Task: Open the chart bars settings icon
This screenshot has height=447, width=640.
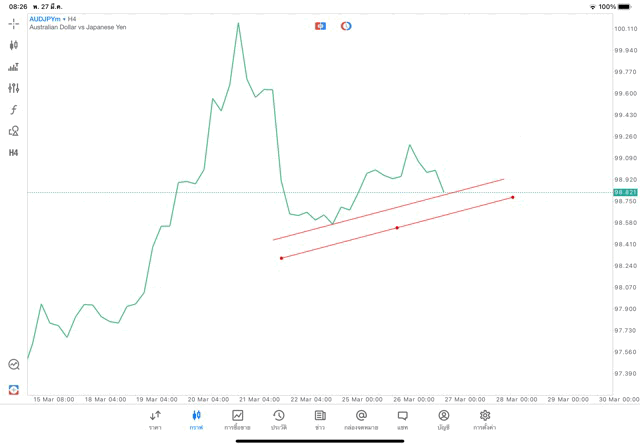Action: coord(13,67)
